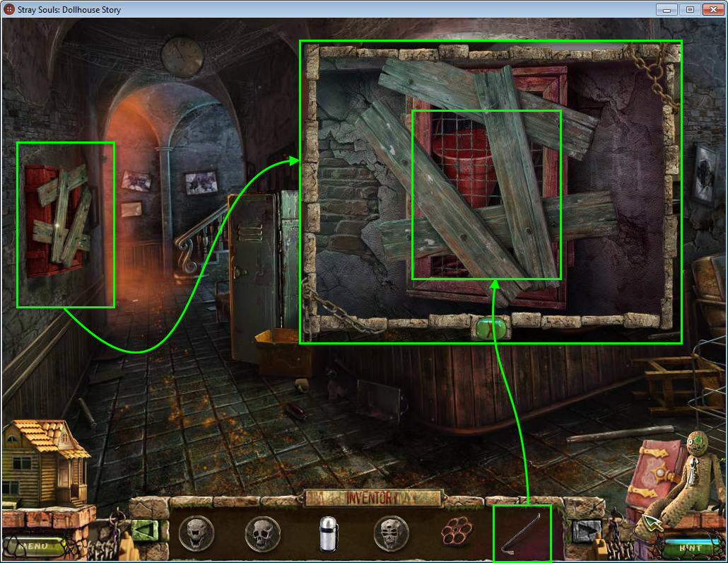Pick the silver thermos from inventory

(327, 533)
